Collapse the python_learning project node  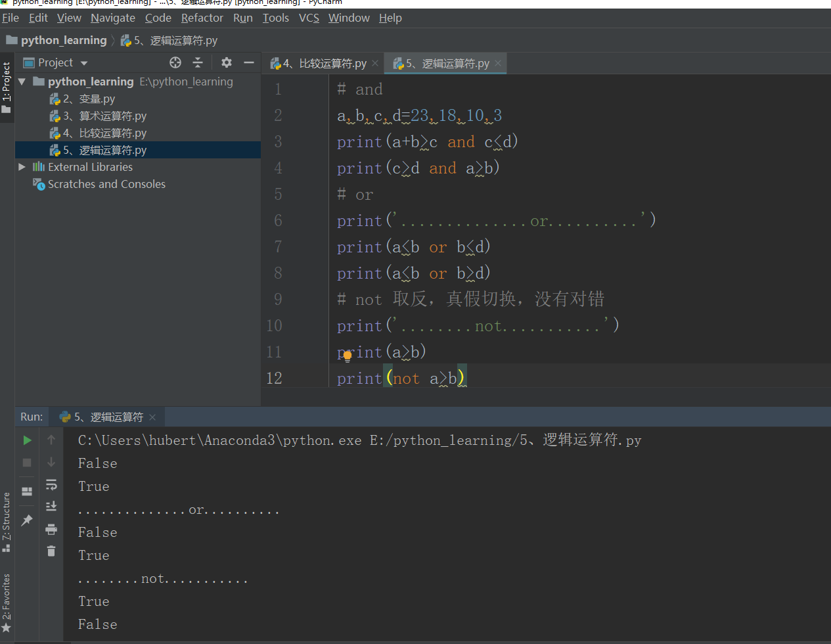tap(22, 81)
